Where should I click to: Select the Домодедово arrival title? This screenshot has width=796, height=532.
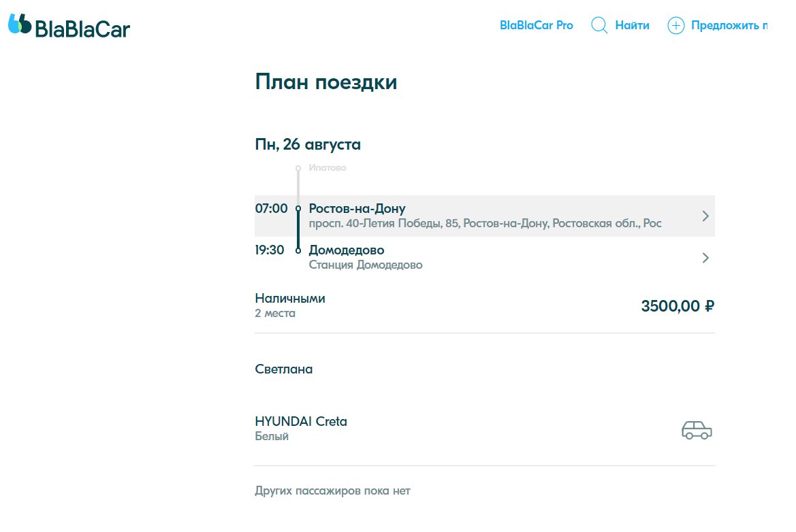[347, 250]
